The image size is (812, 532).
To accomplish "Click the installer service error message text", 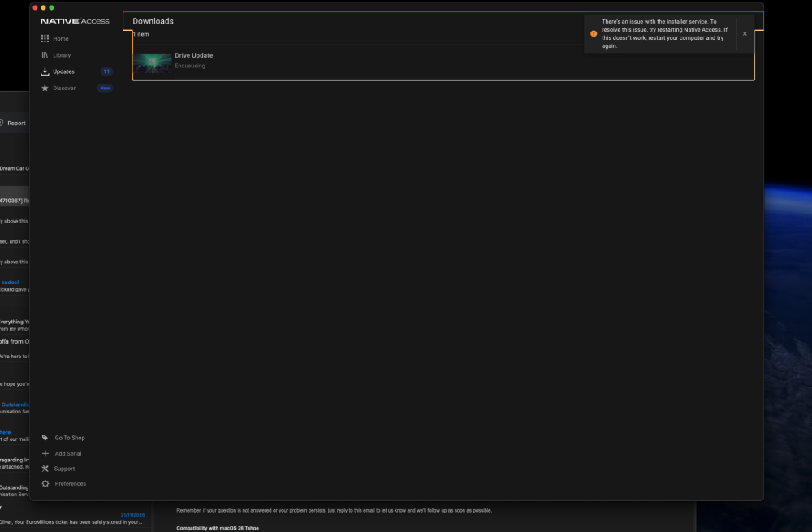I will coord(664,33).
